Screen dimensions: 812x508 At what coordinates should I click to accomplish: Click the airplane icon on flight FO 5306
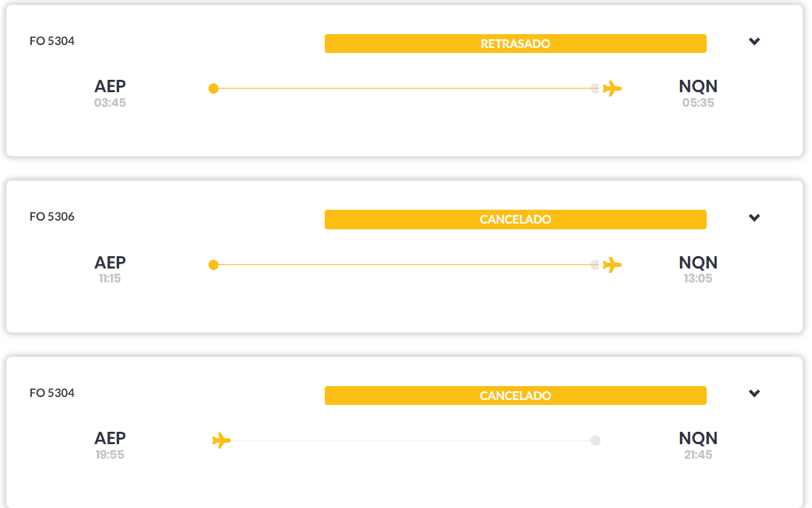612,265
